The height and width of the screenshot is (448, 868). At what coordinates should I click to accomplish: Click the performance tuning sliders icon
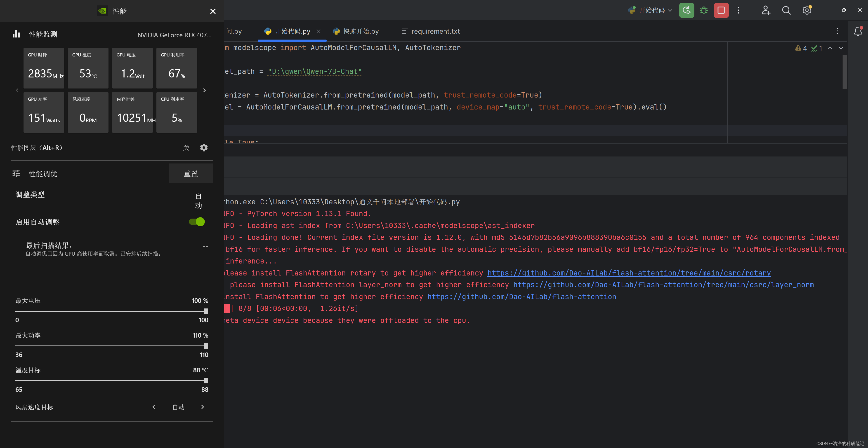coord(16,173)
